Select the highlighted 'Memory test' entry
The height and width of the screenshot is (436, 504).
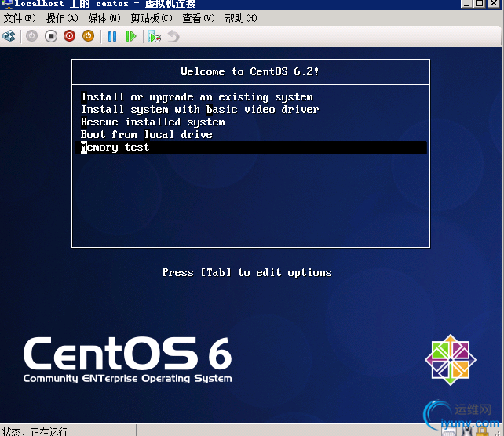(x=250, y=147)
